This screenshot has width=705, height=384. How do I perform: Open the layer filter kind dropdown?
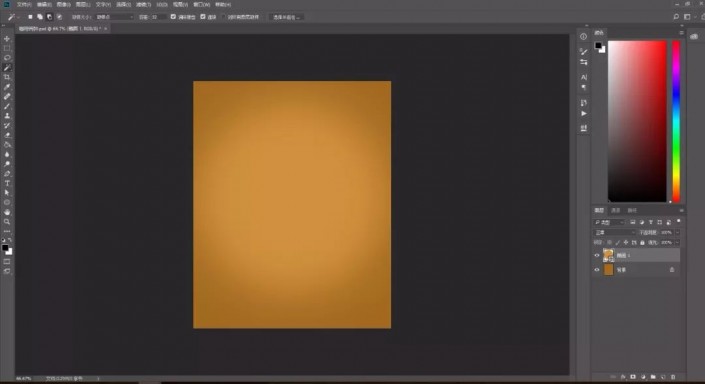click(609, 222)
